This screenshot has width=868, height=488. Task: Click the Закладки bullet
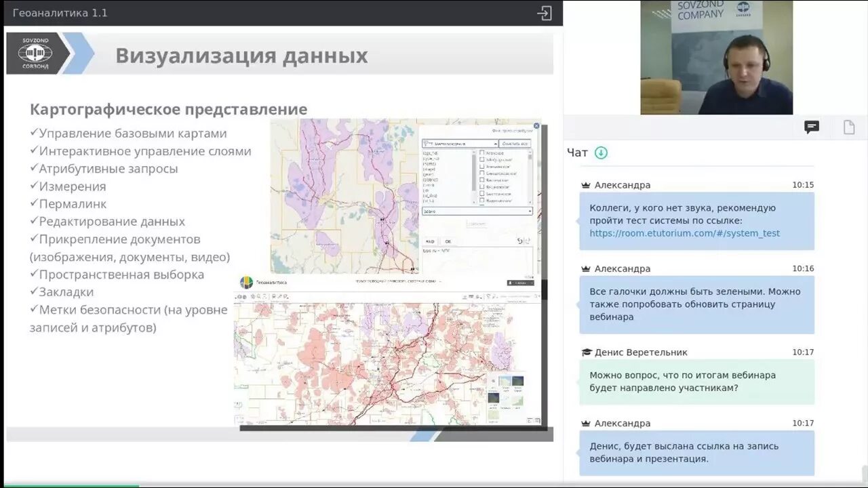[x=62, y=292]
